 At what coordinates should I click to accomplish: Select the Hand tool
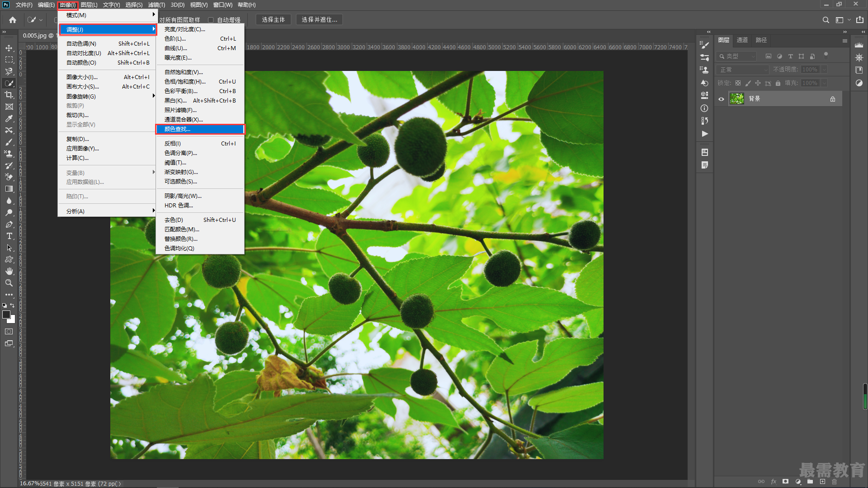click(9, 271)
